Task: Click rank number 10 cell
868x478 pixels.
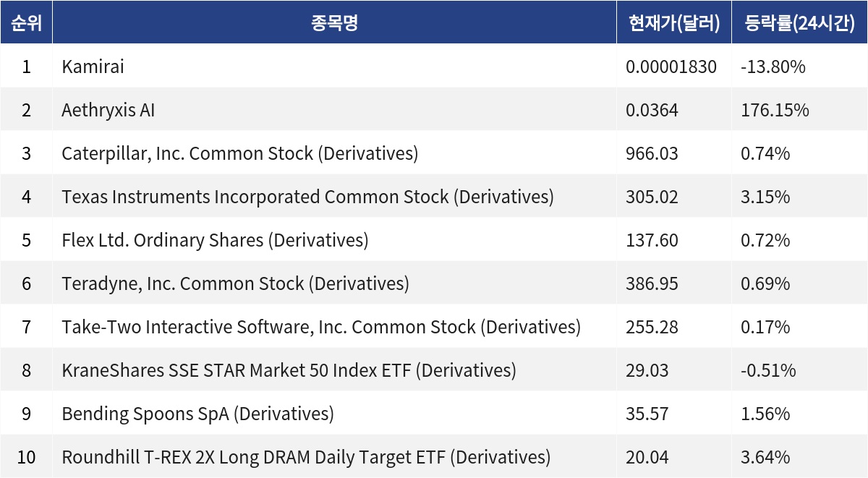Action: pos(26,458)
